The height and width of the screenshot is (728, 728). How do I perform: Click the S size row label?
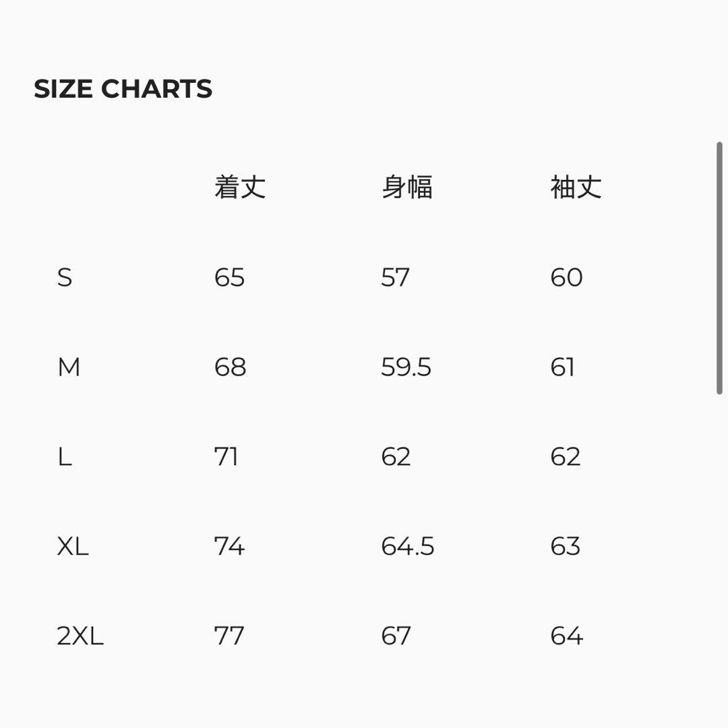[x=65, y=277]
